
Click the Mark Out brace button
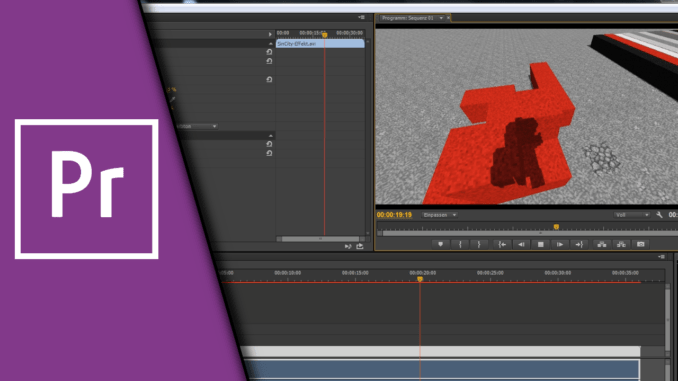pos(479,244)
